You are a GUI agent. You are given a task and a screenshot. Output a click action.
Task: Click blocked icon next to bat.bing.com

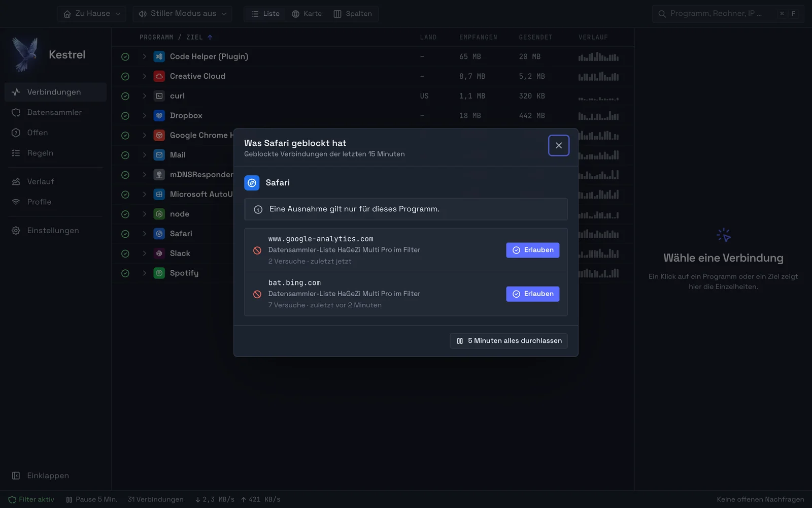257,294
